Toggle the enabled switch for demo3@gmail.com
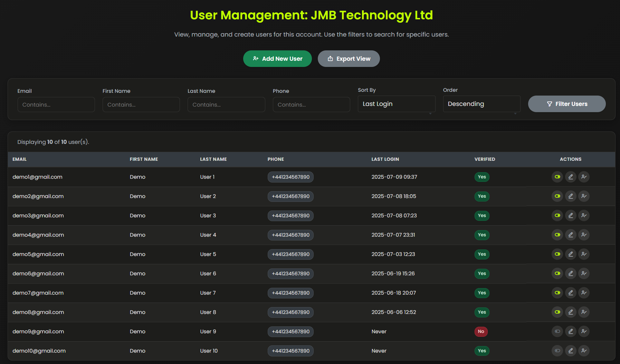The height and width of the screenshot is (364, 620). tap(557, 216)
